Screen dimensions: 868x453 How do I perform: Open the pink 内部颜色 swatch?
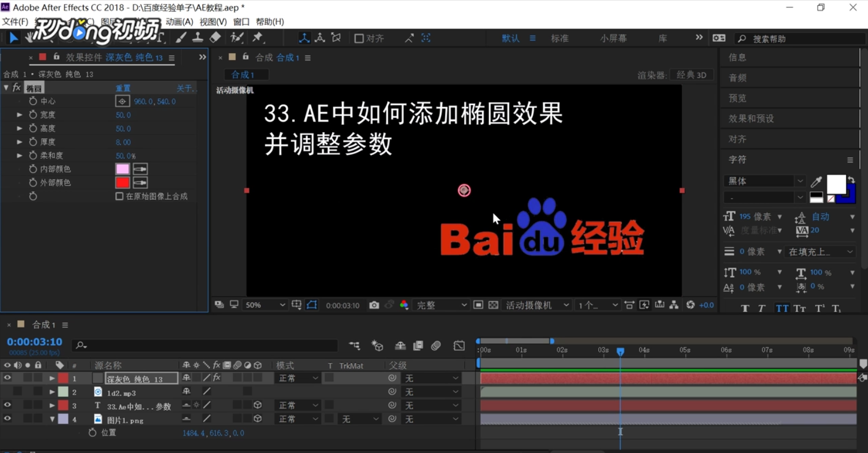click(122, 169)
